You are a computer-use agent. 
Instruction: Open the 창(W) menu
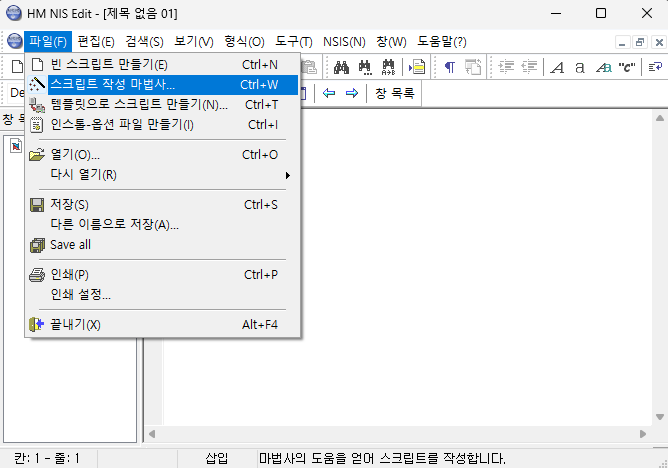[392, 42]
